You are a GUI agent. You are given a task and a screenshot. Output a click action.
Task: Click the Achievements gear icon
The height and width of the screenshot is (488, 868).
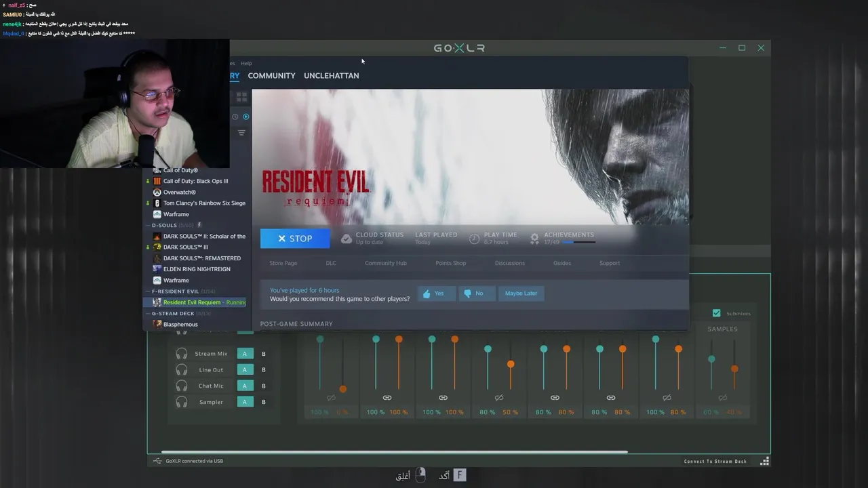[x=534, y=239]
